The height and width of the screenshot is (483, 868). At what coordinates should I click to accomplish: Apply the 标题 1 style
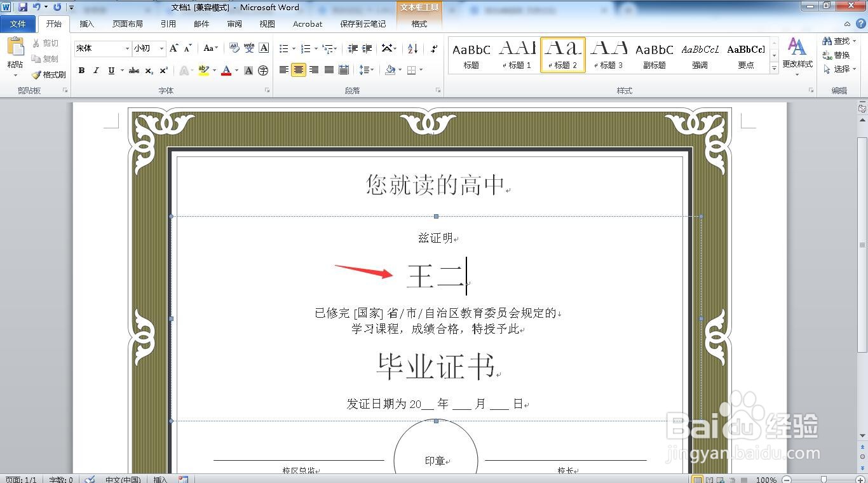[x=517, y=55]
